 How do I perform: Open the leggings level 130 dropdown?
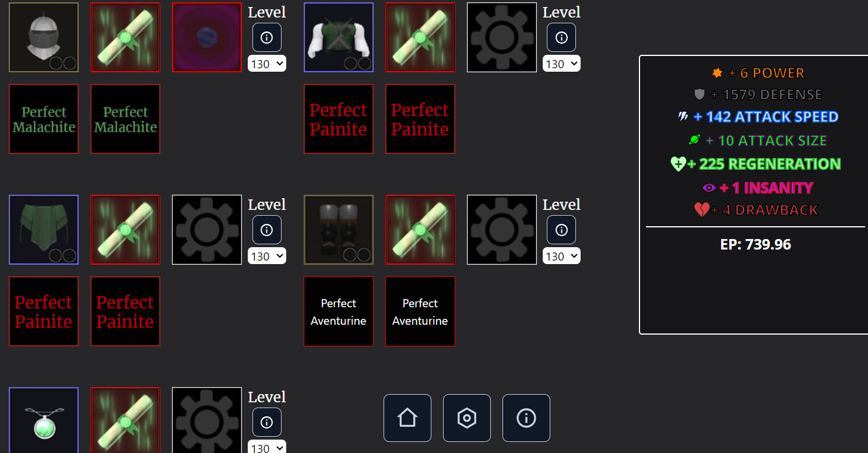[267, 256]
